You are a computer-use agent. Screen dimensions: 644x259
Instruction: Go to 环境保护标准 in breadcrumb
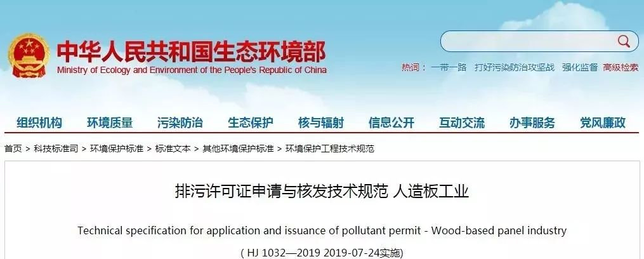coord(117,149)
